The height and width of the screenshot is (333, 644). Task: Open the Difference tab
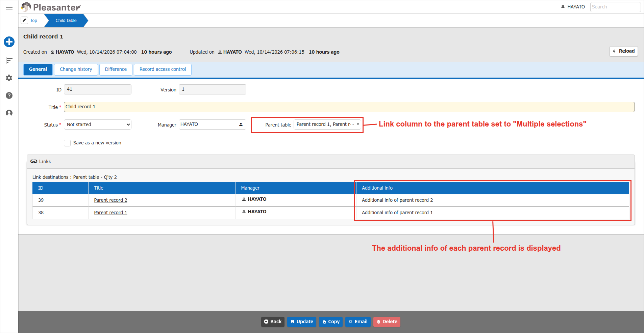click(x=116, y=70)
